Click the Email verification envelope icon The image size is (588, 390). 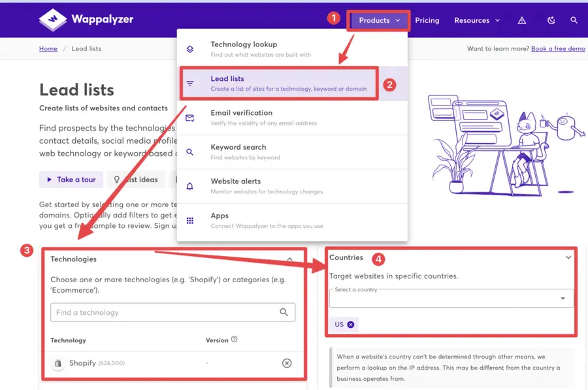tap(190, 118)
